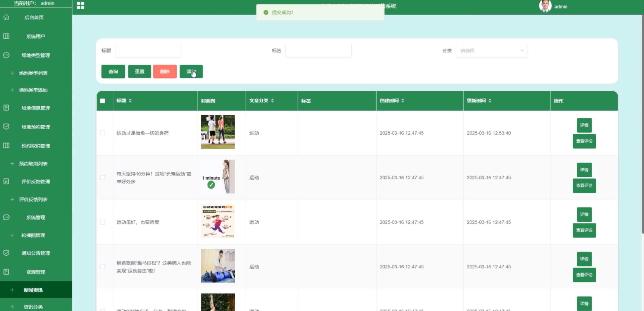The width and height of the screenshot is (644, 311).
Task: Open 通知公告管理 menu
Action: point(35,253)
